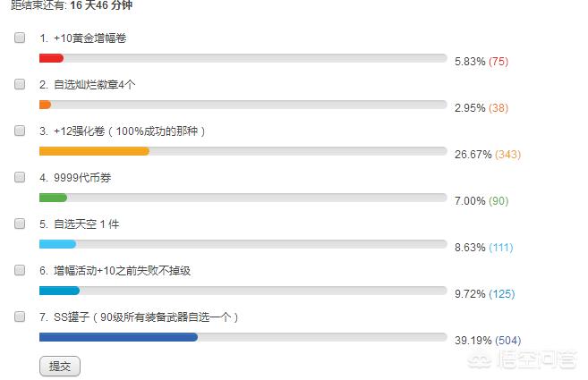
Task: Click the green bar under 9999代币券
Action: pyautogui.click(x=53, y=198)
